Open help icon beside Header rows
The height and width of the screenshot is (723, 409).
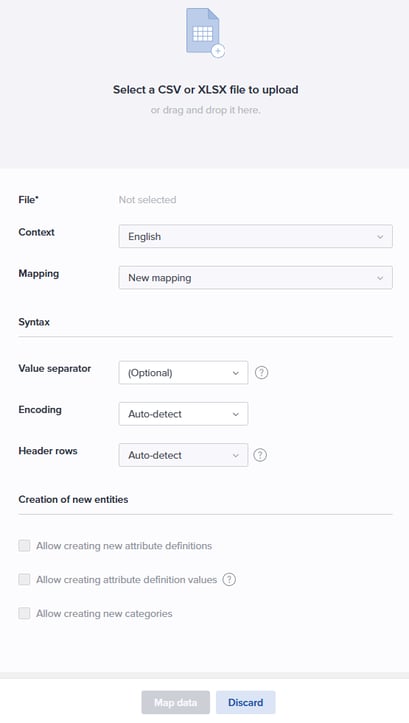260,455
